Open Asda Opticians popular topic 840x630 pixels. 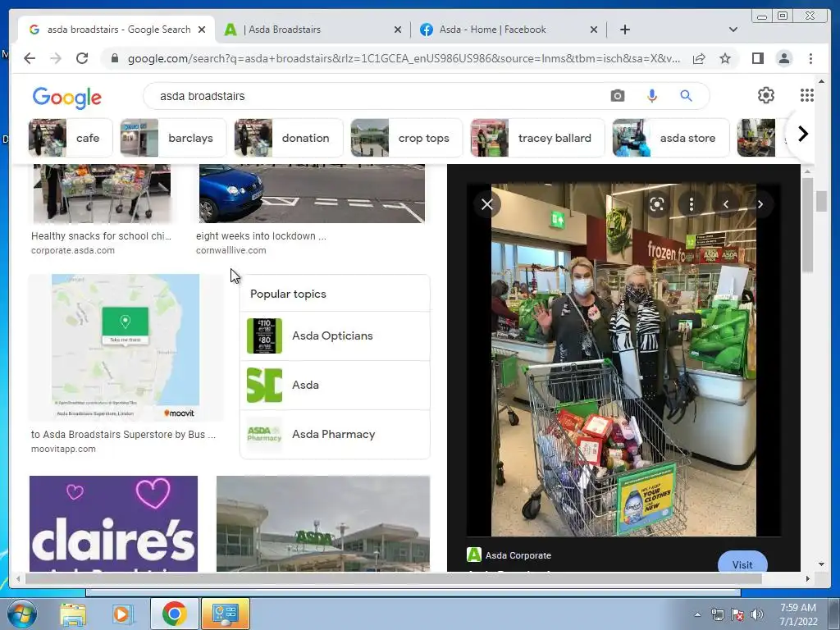click(335, 336)
